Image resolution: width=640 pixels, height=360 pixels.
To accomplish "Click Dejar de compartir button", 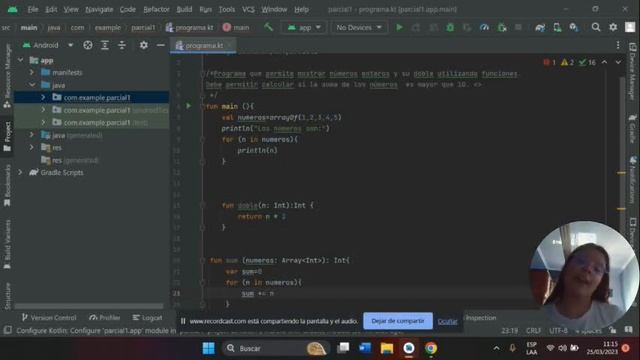I will pos(398,321).
